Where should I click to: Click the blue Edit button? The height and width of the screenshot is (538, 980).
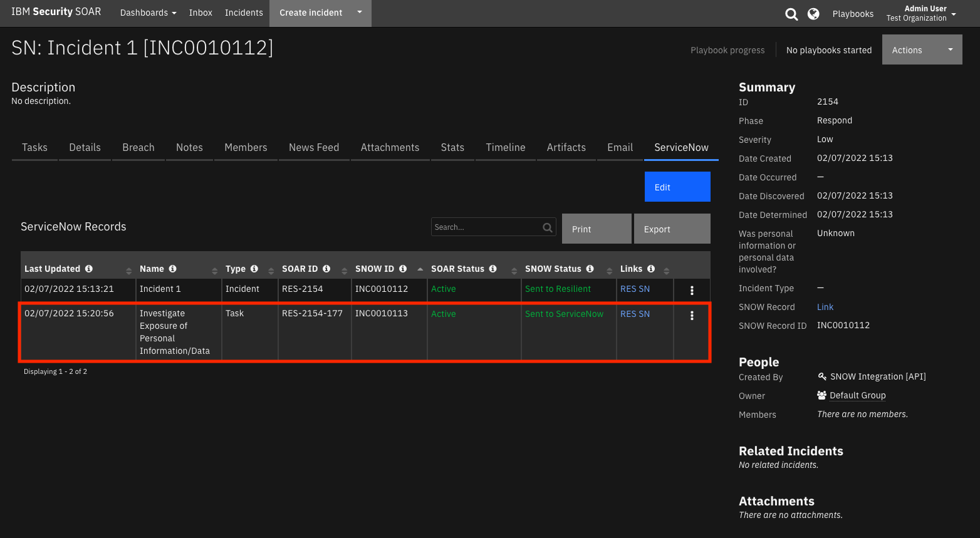pos(677,187)
